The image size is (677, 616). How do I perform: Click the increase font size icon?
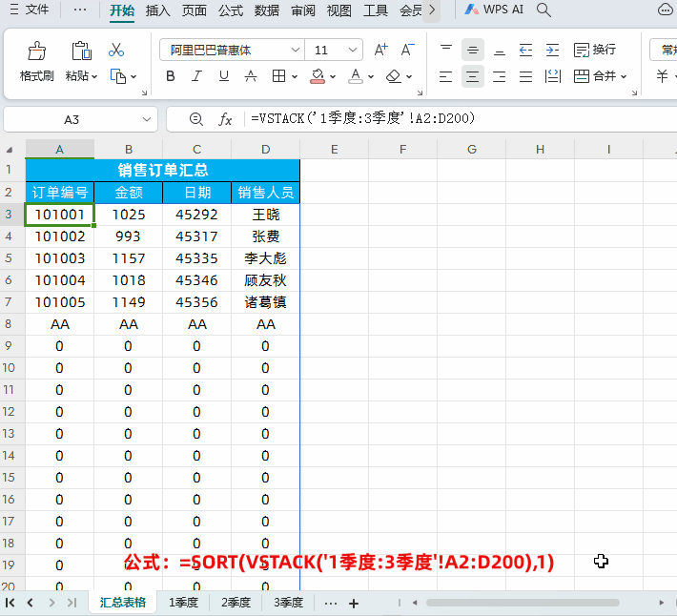pos(381,50)
